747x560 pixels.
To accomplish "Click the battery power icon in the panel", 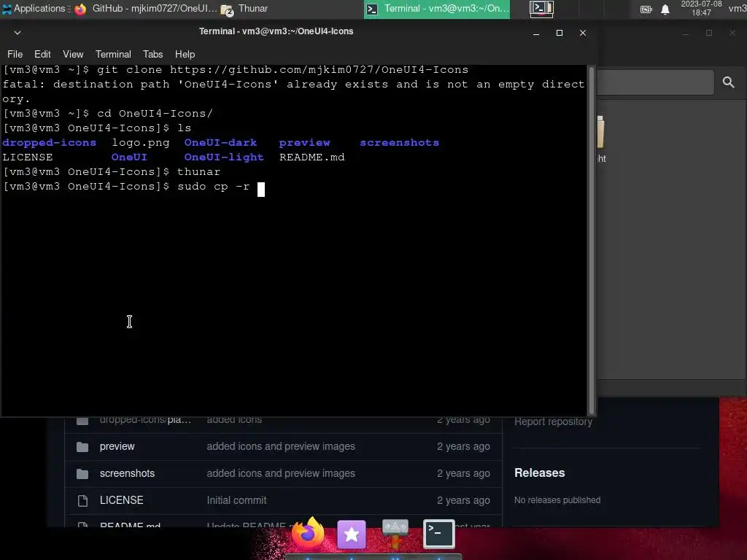I will coord(646,9).
